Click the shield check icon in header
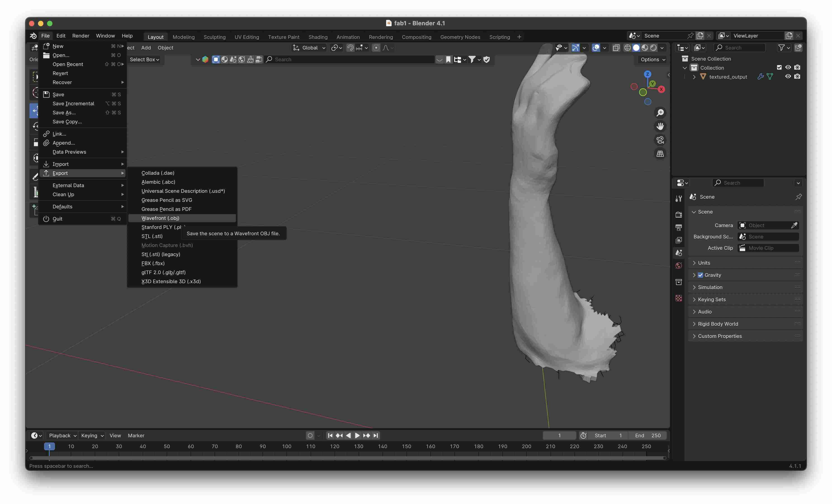This screenshot has width=832, height=504. pyautogui.click(x=487, y=59)
